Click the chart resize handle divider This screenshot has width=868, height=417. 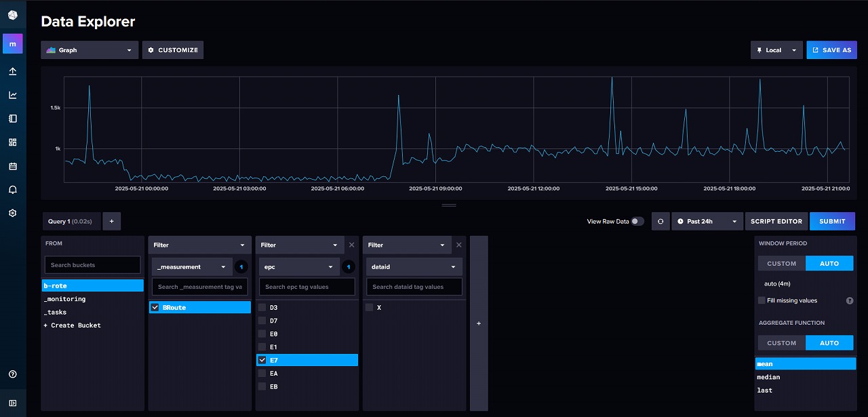click(x=449, y=205)
